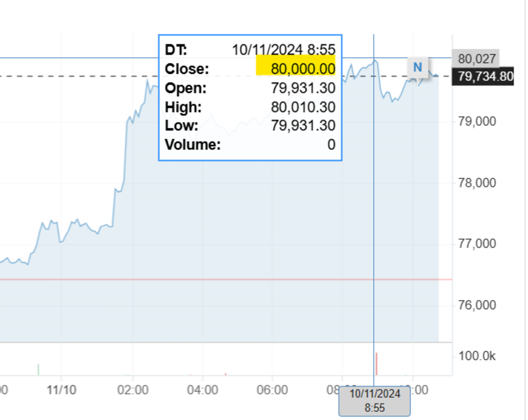Click the small green volume bar
Viewport: 528px width, 420px height.
[38, 370]
